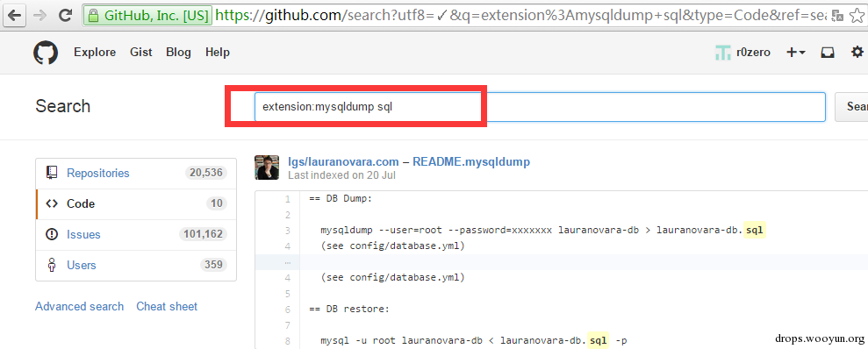The width and height of the screenshot is (868, 349).
Task: Reload the page with refresh icon
Action: [x=65, y=15]
